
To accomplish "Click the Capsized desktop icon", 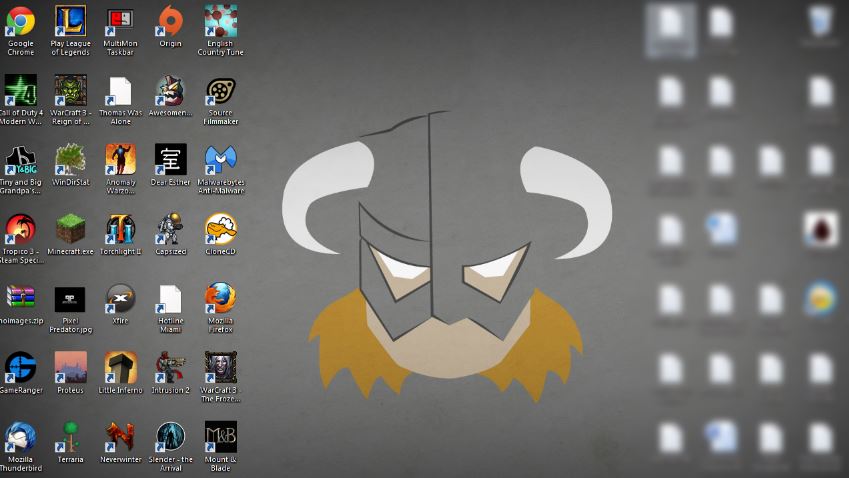I will [x=170, y=229].
